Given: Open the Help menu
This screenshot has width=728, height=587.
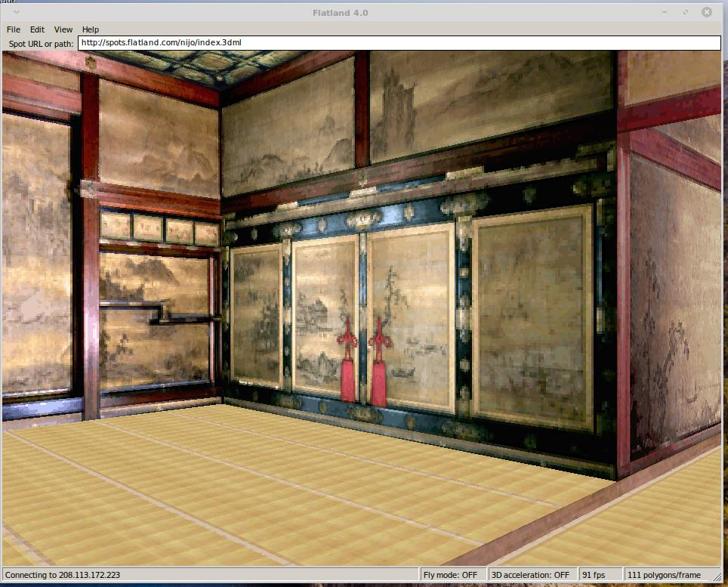Looking at the screenshot, I should (91, 29).
